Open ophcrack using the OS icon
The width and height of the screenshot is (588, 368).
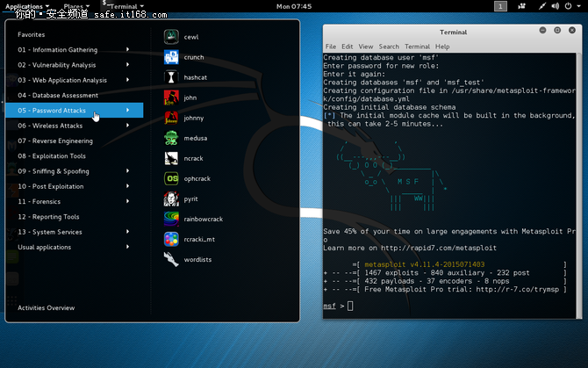click(171, 178)
